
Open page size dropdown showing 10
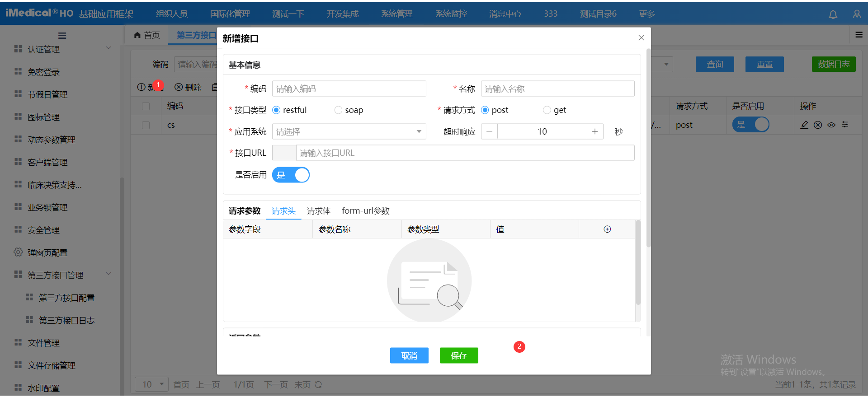(151, 384)
